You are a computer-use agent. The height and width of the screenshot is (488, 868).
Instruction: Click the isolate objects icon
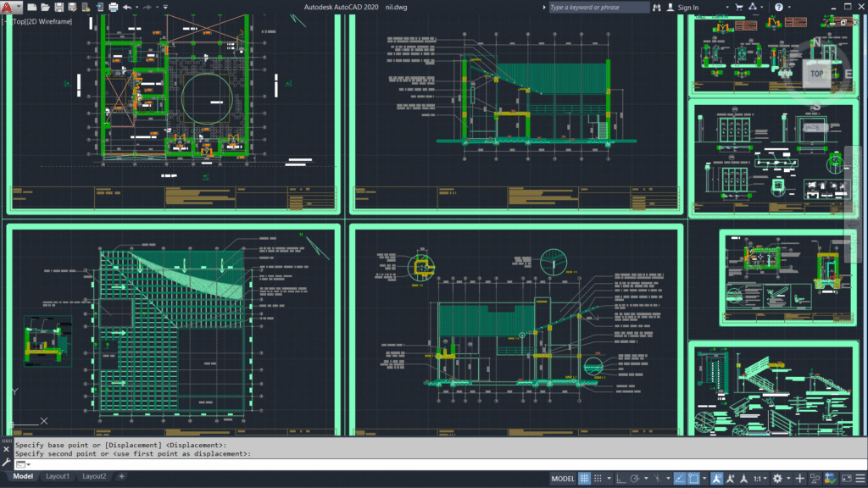[815, 479]
